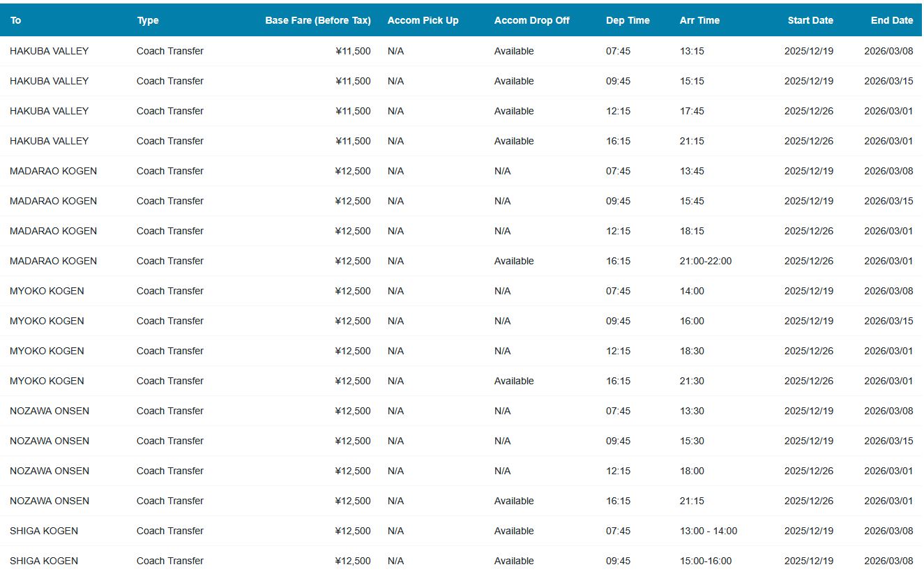Select arrival time 15:45
This screenshot has width=924, height=574.
tap(692, 201)
